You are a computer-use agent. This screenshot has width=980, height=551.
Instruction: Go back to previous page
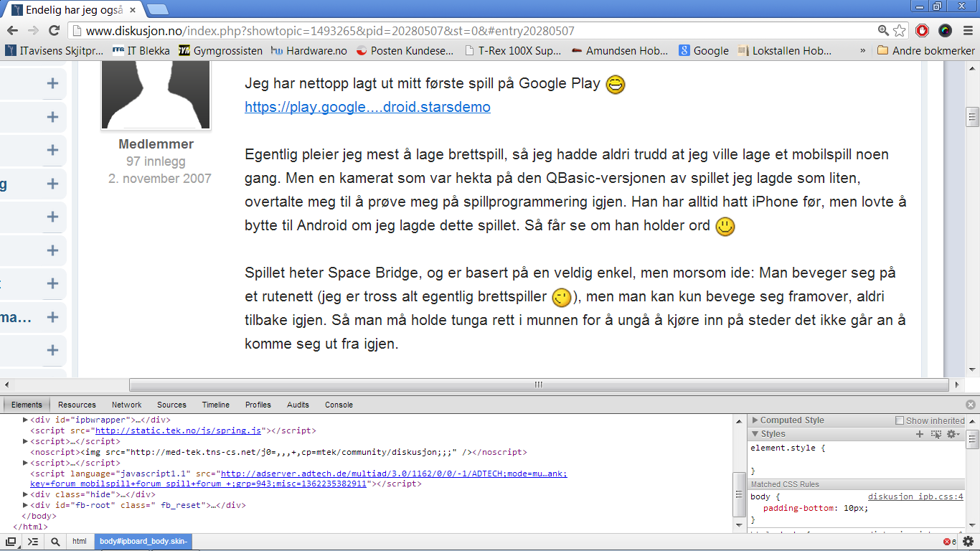(12, 31)
